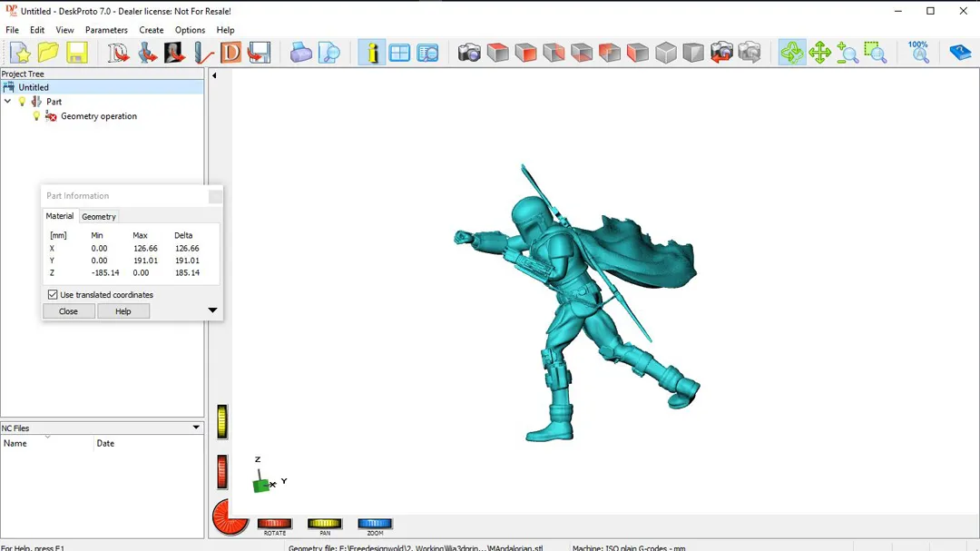Image resolution: width=980 pixels, height=551 pixels.
Task: Select the cube view with red top face
Action: pos(497,54)
